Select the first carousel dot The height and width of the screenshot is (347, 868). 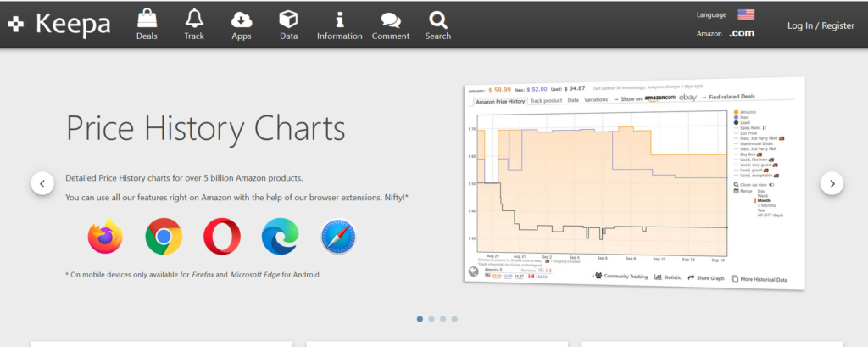coord(420,319)
